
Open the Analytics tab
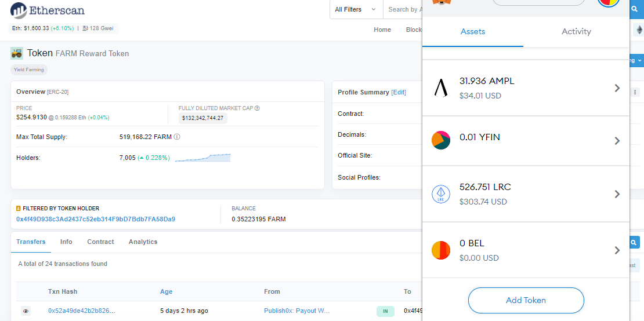pyautogui.click(x=143, y=242)
